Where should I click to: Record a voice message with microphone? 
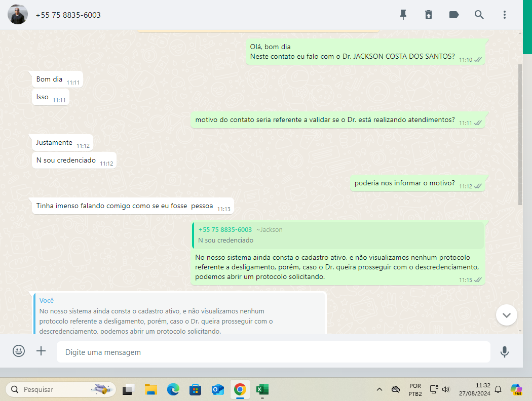[505, 352]
